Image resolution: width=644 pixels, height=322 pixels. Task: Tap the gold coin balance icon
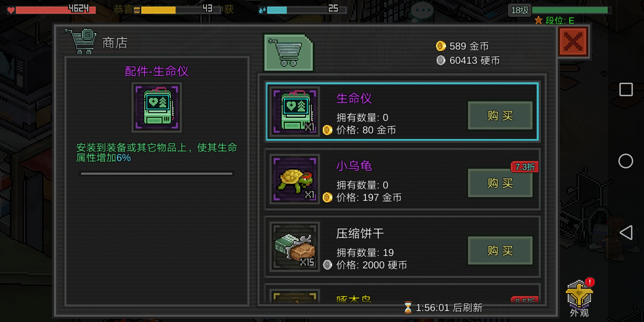pos(441,46)
